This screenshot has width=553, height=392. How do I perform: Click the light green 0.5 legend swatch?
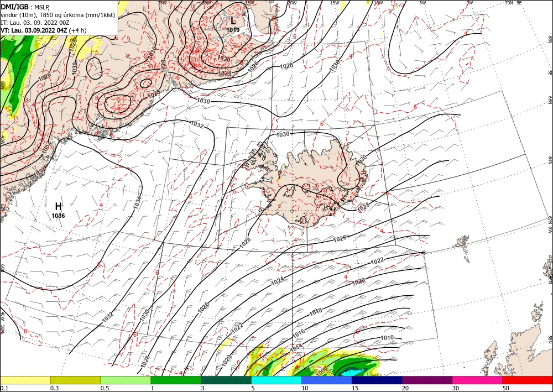coord(126,380)
